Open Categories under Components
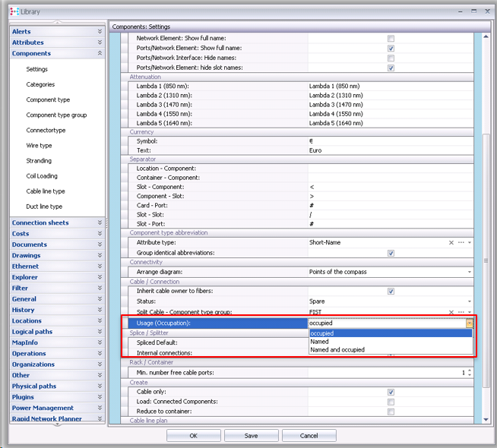The image size is (497, 448). tap(40, 84)
